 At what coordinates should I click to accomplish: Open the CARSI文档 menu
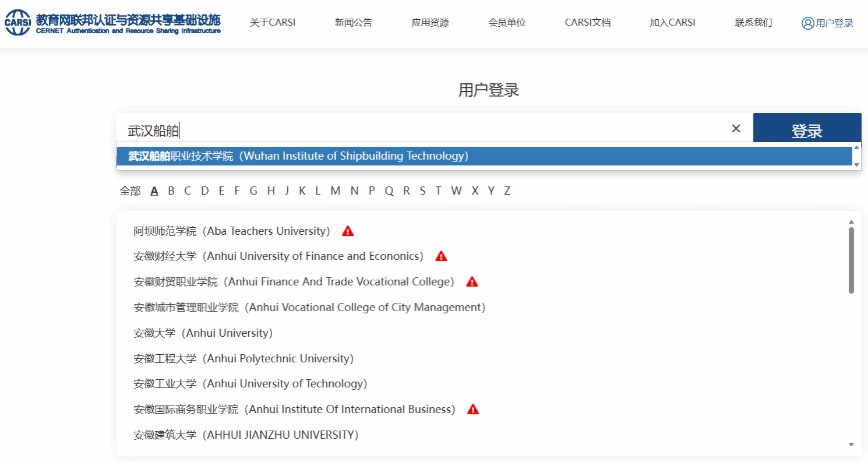tap(588, 23)
